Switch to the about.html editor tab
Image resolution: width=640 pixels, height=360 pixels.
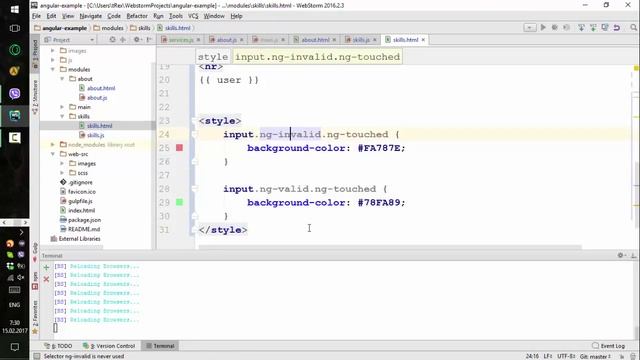(x=315, y=40)
